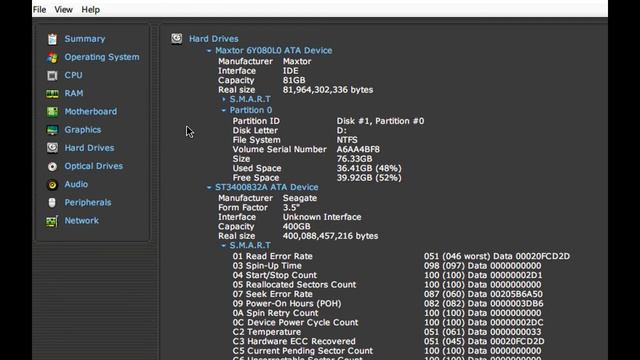View the Graphics section
Image resolution: width=640 pixels, height=360 pixels.
(83, 130)
